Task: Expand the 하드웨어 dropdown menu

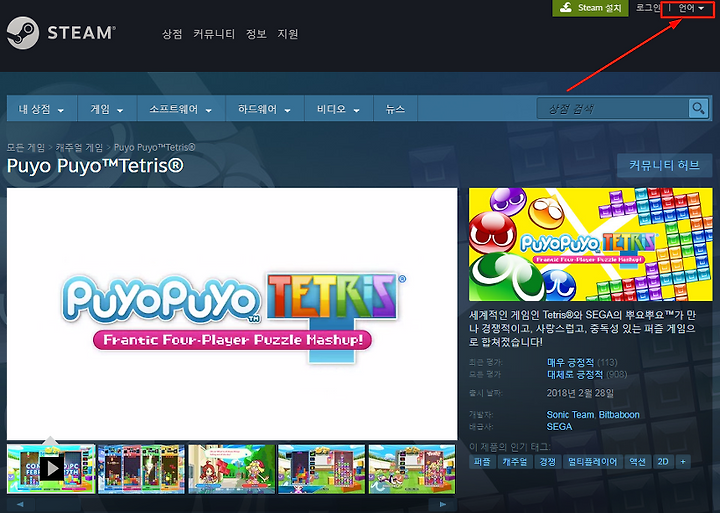Action: [x=264, y=109]
